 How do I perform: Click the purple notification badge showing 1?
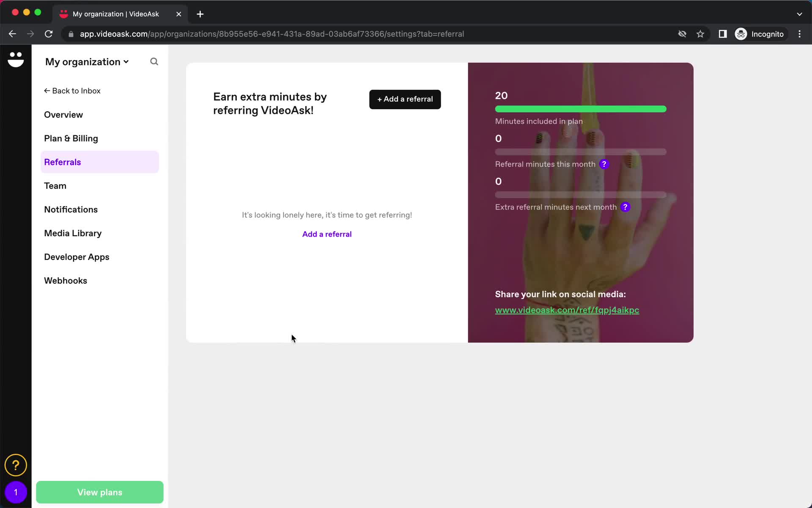16,492
